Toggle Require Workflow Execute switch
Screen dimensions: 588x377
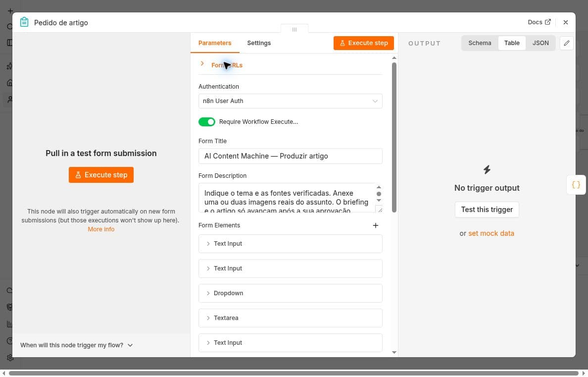pos(206,122)
